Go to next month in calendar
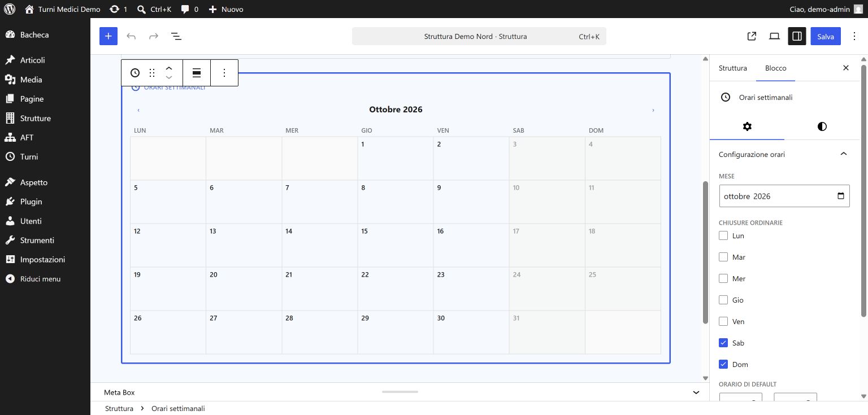 653,110
